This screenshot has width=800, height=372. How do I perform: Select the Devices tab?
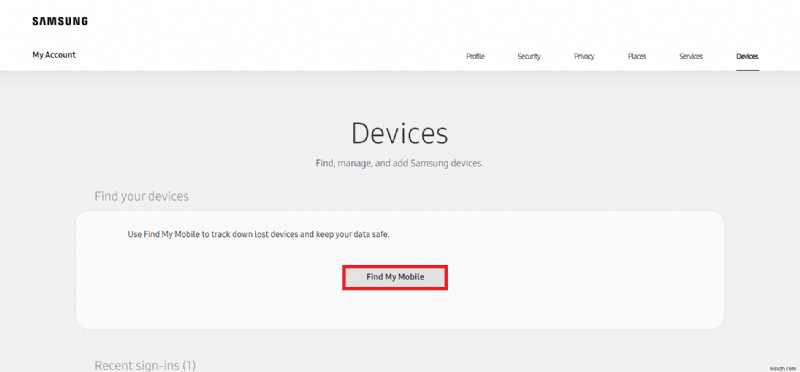pyautogui.click(x=747, y=57)
